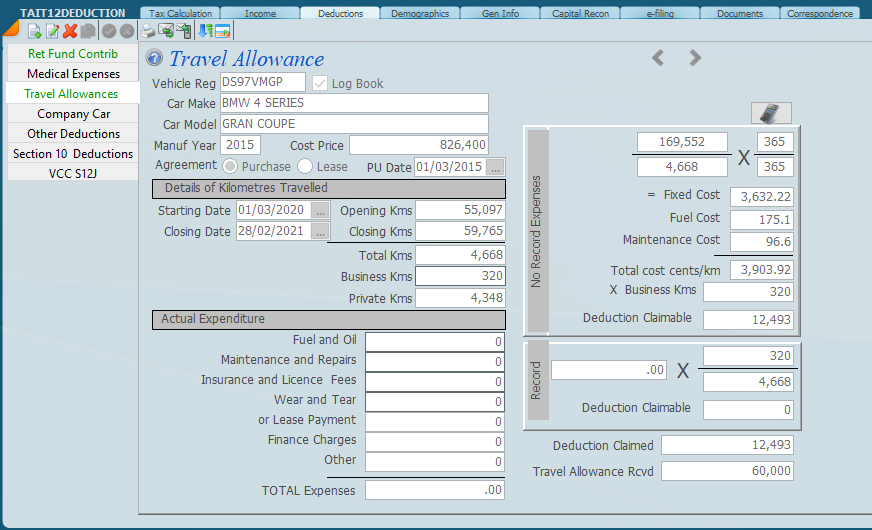
Task: Open the Closing Date picker button
Action: 320,232
